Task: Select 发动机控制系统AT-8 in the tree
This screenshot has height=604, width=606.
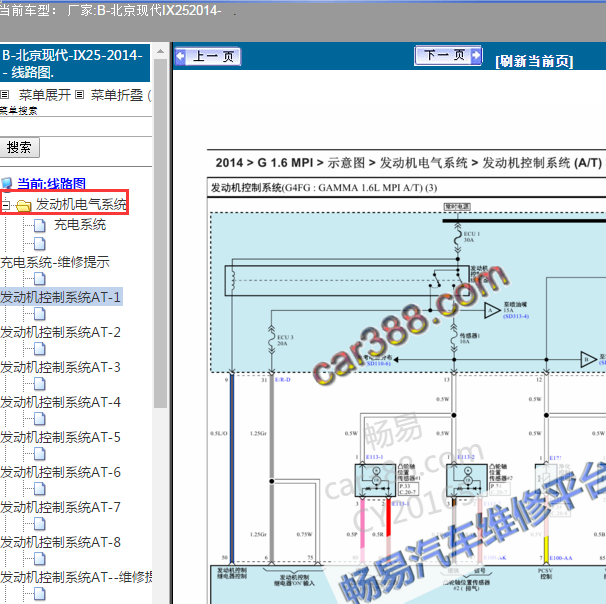Action: click(x=60, y=542)
